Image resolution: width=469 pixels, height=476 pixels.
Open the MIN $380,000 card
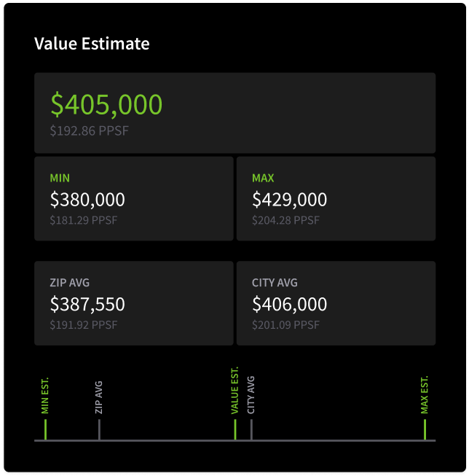click(134, 199)
